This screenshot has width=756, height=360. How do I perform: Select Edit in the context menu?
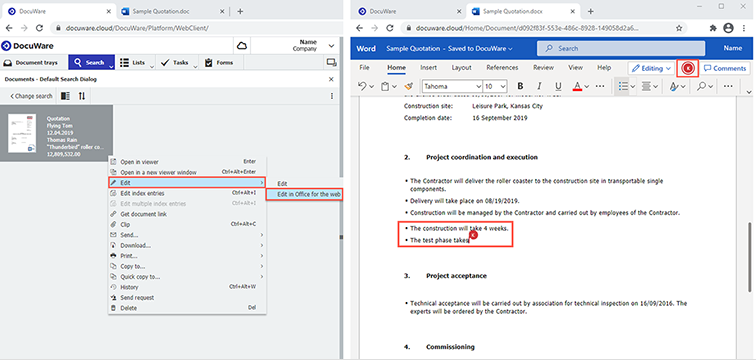coord(187,183)
